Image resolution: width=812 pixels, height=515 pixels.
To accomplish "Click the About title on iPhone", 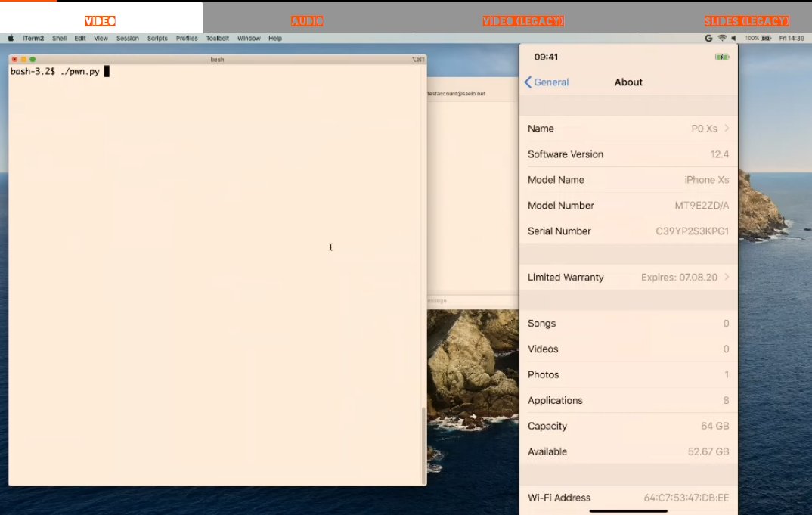I will tap(628, 82).
